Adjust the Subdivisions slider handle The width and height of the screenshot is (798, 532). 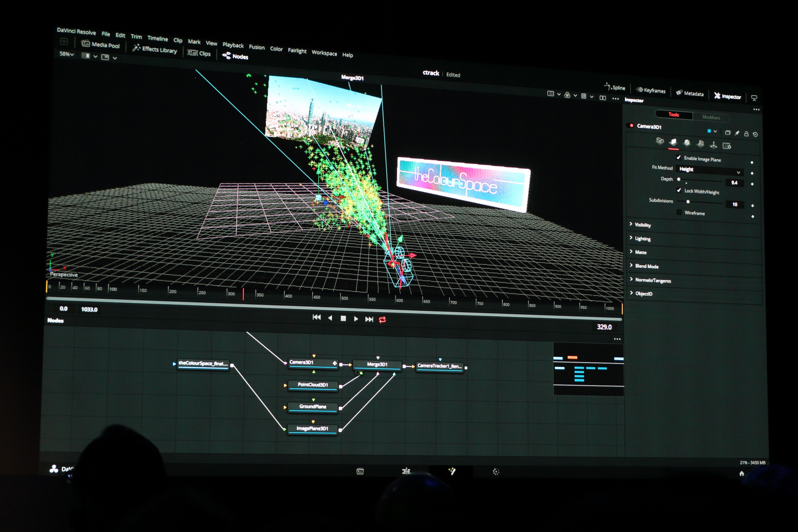[x=688, y=201]
